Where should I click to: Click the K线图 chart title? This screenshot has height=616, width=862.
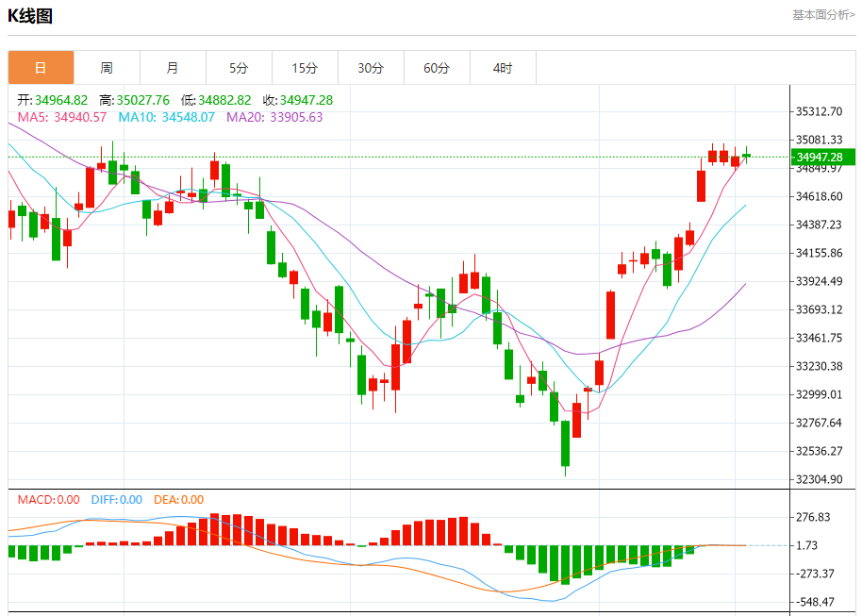(x=30, y=16)
